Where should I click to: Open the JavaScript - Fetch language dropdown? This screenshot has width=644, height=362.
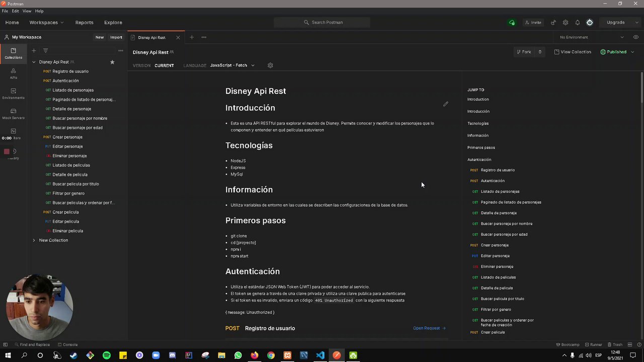coord(232,65)
